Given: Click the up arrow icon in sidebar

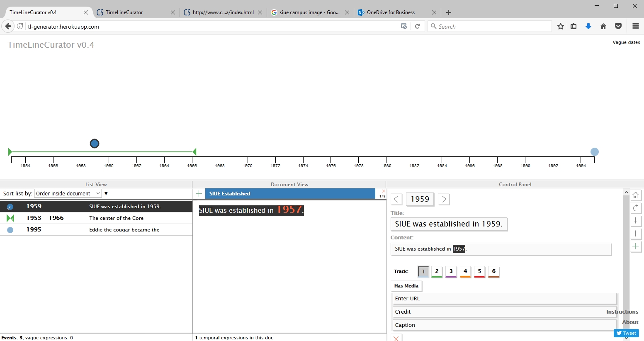Looking at the screenshot, I should 635,234.
